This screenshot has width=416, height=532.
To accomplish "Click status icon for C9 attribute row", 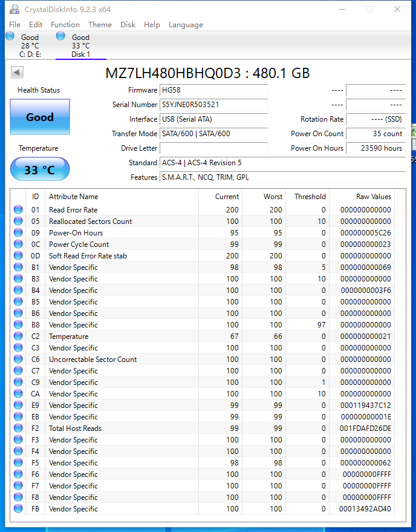I will pos(18,383).
